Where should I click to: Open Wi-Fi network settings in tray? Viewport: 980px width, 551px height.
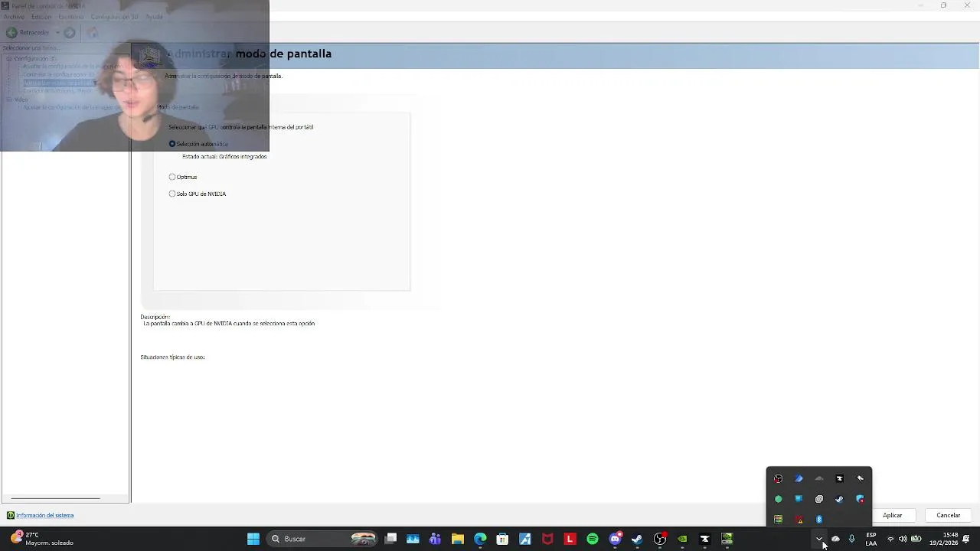[x=890, y=539]
